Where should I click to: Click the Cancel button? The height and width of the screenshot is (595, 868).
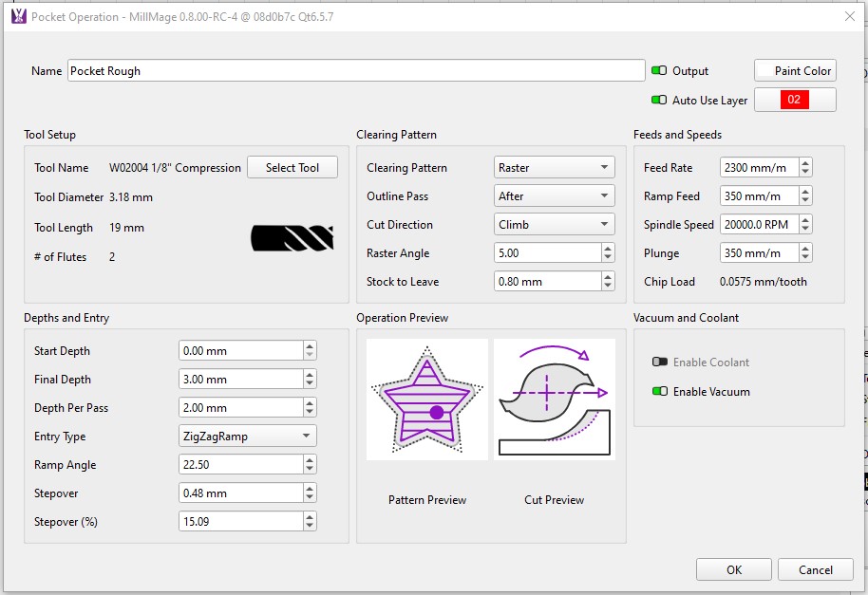pyautogui.click(x=816, y=569)
